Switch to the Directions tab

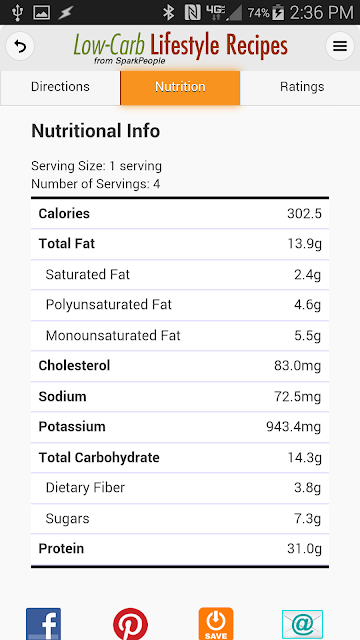(60, 87)
